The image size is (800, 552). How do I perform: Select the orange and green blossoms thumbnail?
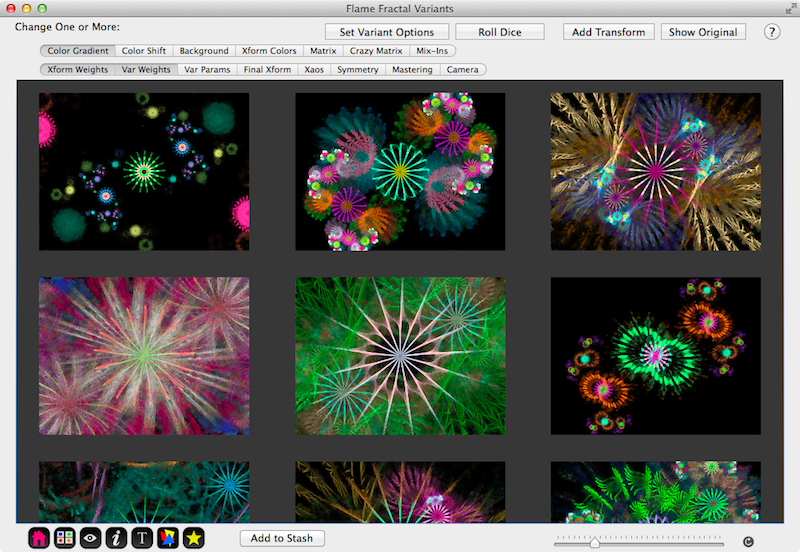coord(656,356)
